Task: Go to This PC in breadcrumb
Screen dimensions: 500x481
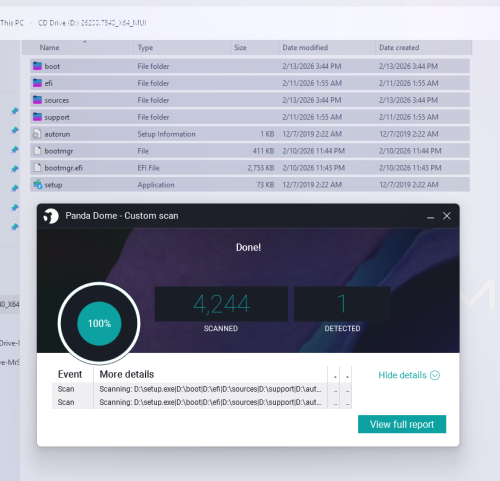Action: [x=12, y=23]
